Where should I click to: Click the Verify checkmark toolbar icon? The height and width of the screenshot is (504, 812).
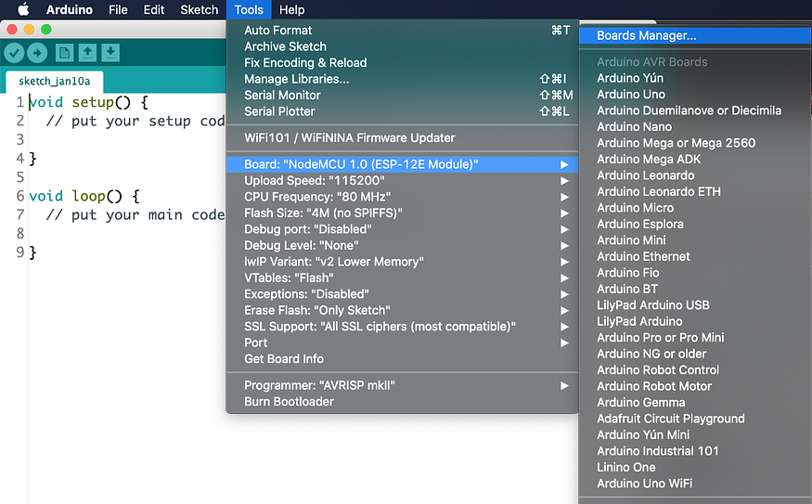coord(14,52)
